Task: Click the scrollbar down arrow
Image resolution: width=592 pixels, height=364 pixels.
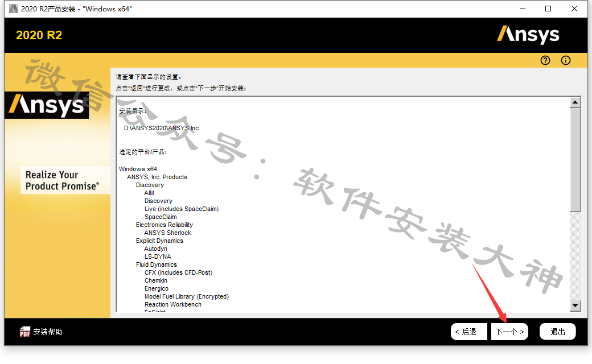Action: pyautogui.click(x=575, y=305)
